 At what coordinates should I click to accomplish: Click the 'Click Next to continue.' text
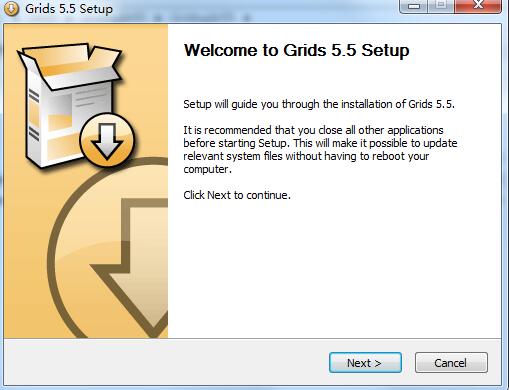(237, 195)
